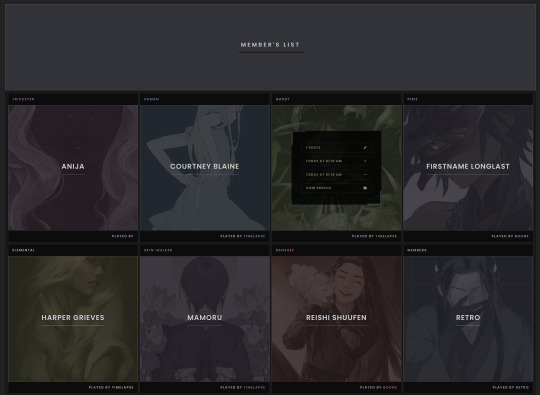The width and height of the screenshot is (540, 395).
Task: Click Timelapse player link under Mamoru
Action: [x=255, y=387]
